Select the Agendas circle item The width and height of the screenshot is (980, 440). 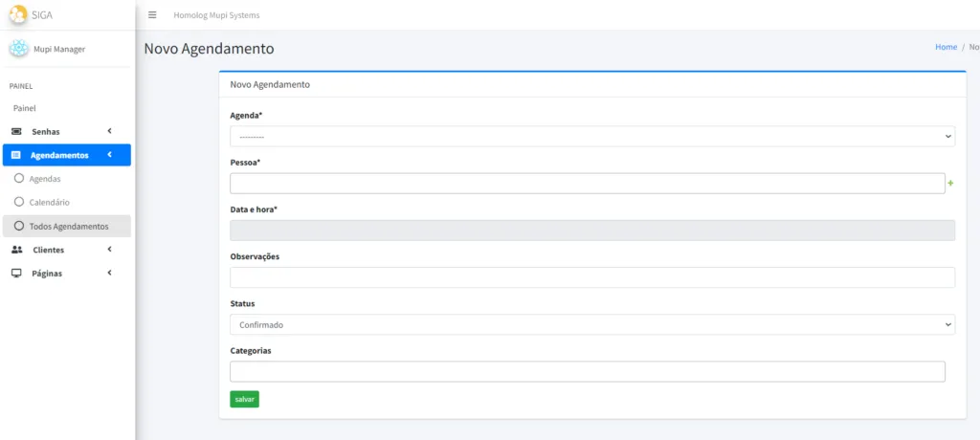pos(19,179)
